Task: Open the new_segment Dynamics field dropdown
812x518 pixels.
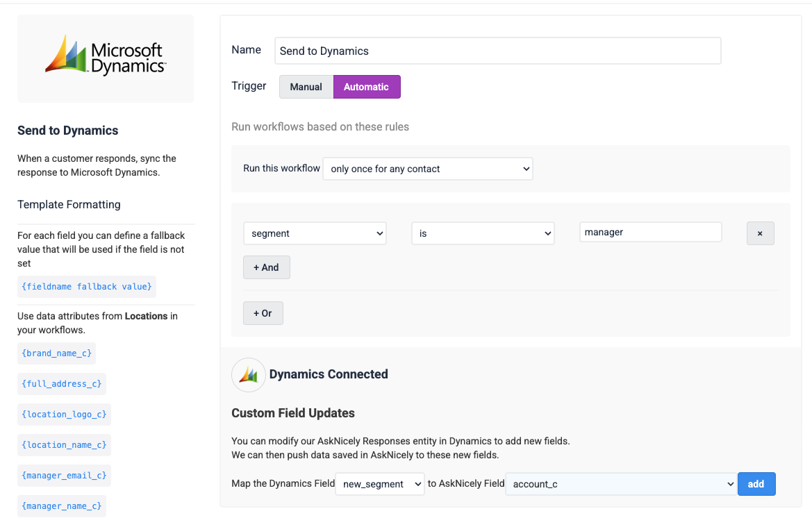Action: pyautogui.click(x=380, y=484)
